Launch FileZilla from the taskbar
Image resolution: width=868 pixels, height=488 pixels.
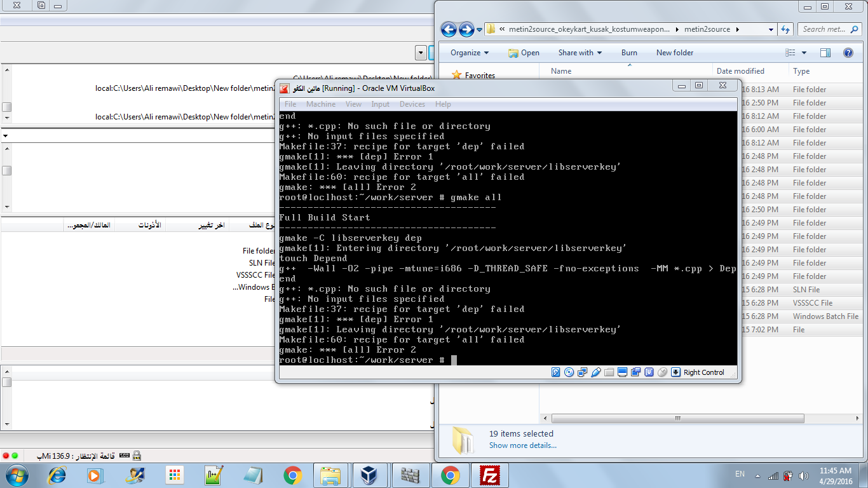point(490,475)
